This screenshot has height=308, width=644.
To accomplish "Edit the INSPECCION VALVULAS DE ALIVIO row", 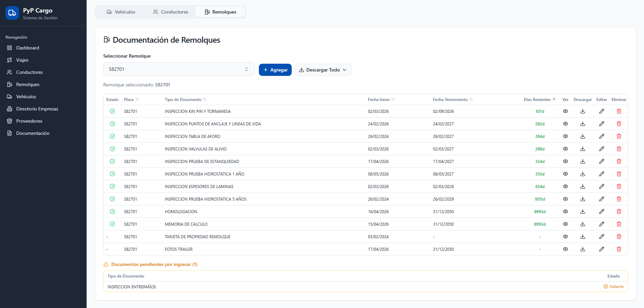I will tap(602, 149).
